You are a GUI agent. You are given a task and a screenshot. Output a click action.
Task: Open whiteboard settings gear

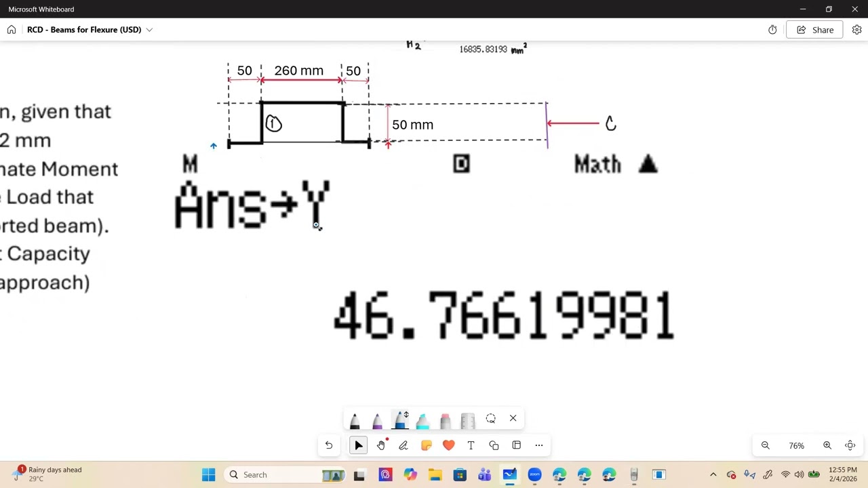click(856, 30)
